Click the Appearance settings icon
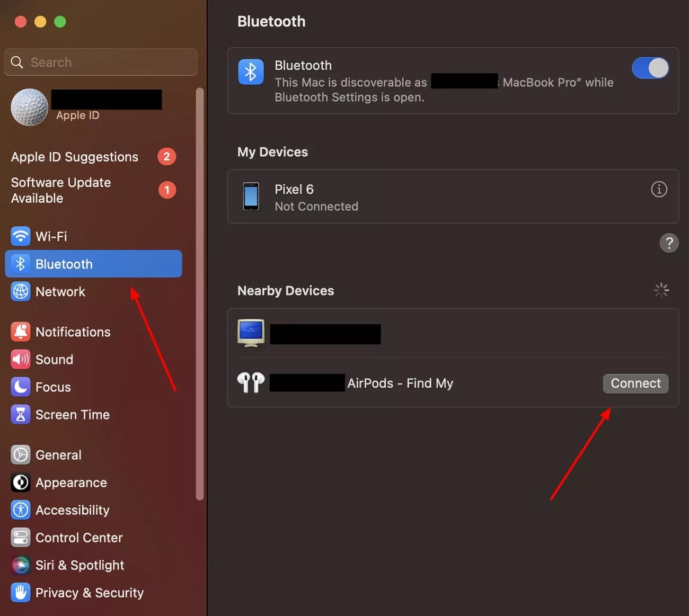 tap(20, 482)
